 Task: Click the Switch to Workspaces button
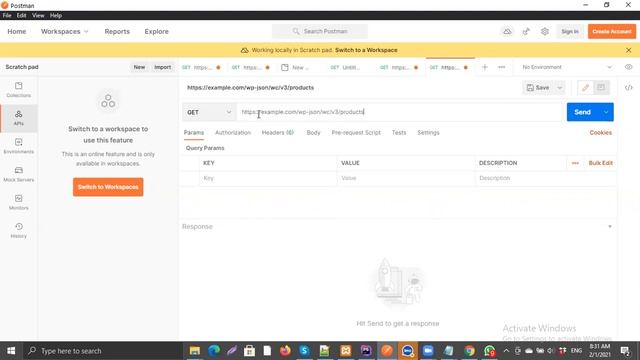108,187
